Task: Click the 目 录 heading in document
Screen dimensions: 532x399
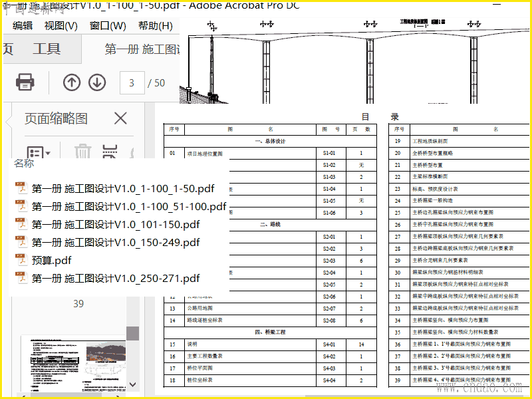Action: (380, 117)
